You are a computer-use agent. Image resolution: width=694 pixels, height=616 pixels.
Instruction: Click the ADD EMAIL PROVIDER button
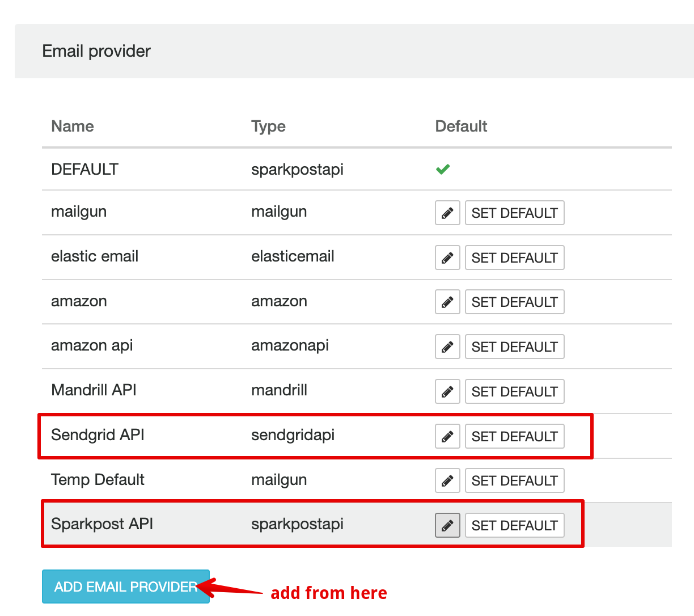(x=125, y=587)
